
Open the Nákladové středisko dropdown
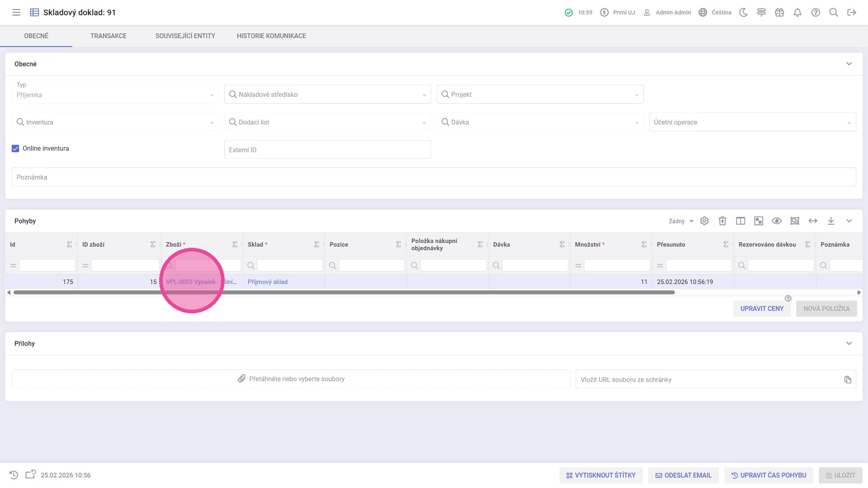[327, 94]
